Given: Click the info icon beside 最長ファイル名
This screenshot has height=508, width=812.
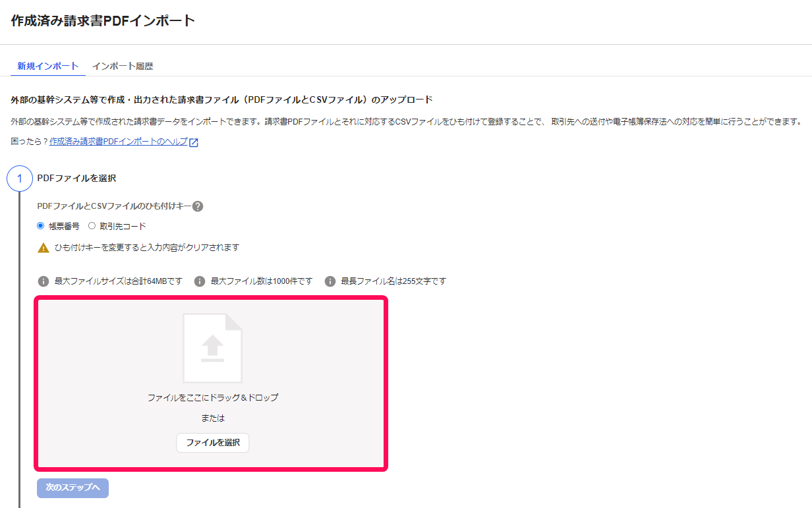Looking at the screenshot, I should click(x=330, y=281).
